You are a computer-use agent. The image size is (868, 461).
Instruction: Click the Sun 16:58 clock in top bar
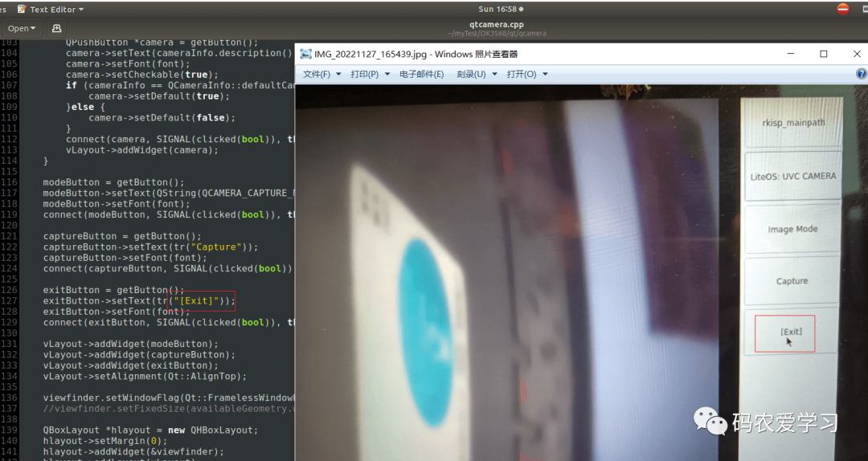[x=501, y=10]
